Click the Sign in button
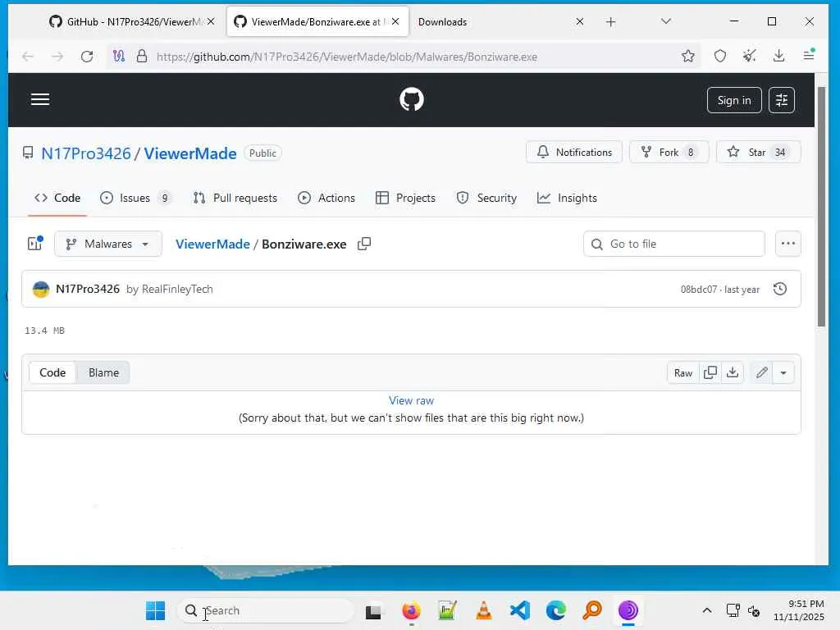Screen dimensions: 840x630 tap(734, 100)
